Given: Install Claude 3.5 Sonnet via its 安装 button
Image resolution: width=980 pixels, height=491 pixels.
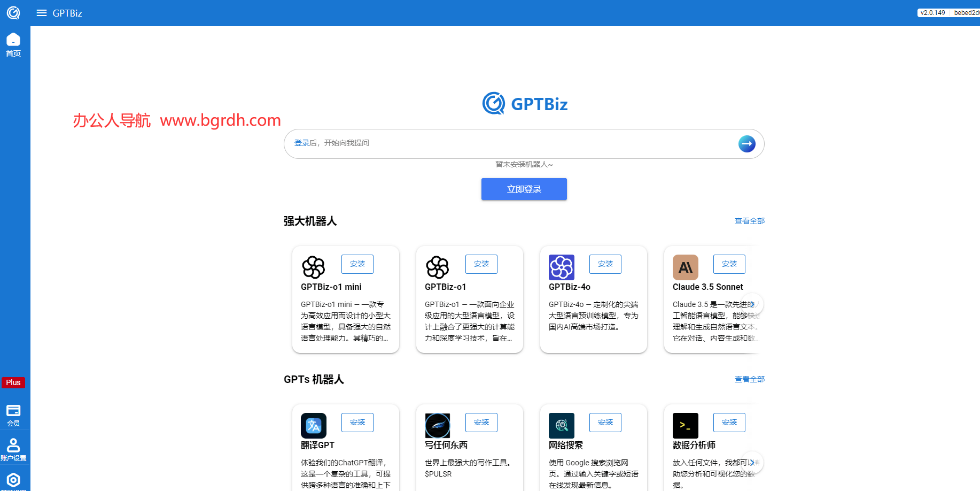Looking at the screenshot, I should (729, 264).
